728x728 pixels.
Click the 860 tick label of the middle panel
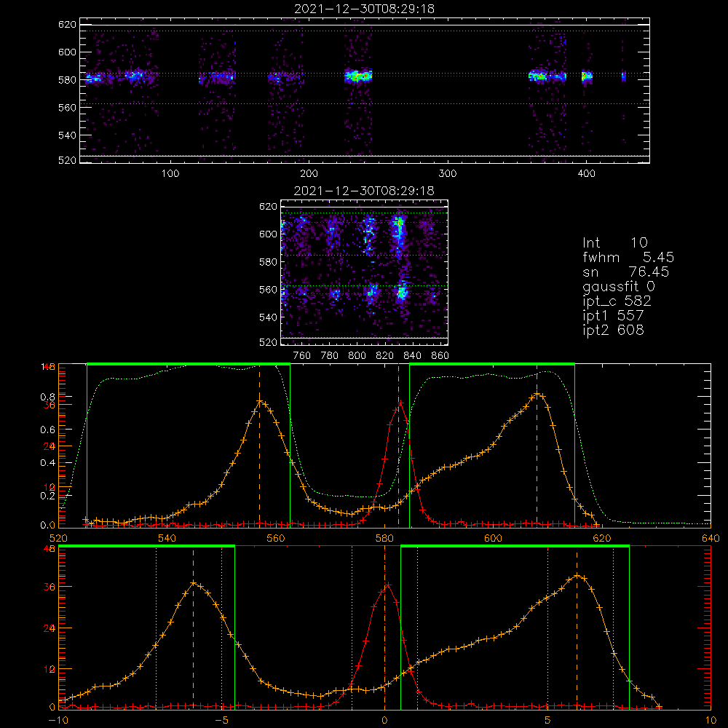440,356
